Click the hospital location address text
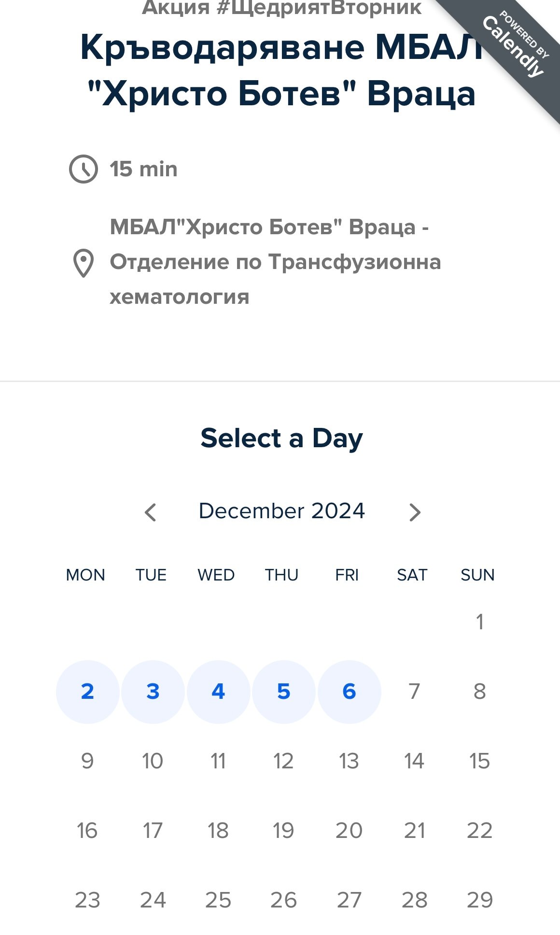The width and height of the screenshot is (560, 935). 275,262
